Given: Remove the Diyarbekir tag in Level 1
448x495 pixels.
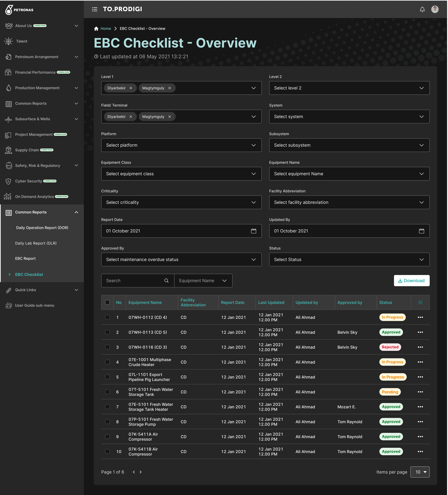Looking at the screenshot, I should 131,88.
